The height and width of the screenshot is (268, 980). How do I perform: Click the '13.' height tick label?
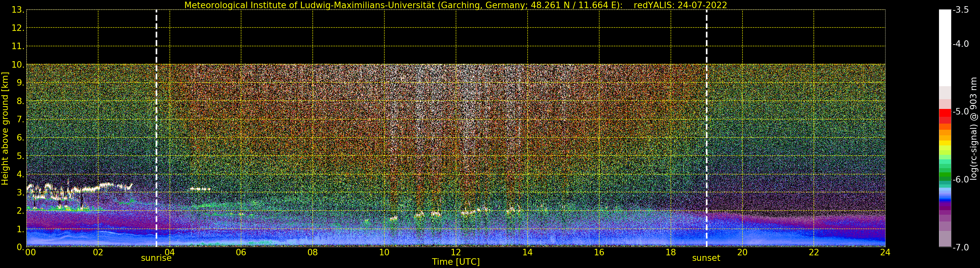(x=18, y=10)
